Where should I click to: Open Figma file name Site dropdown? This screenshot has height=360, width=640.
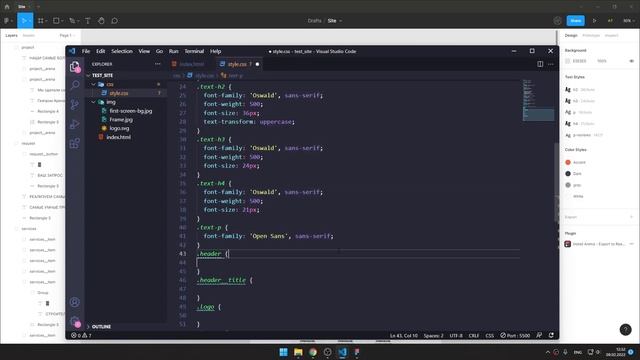pyautogui.click(x=335, y=20)
